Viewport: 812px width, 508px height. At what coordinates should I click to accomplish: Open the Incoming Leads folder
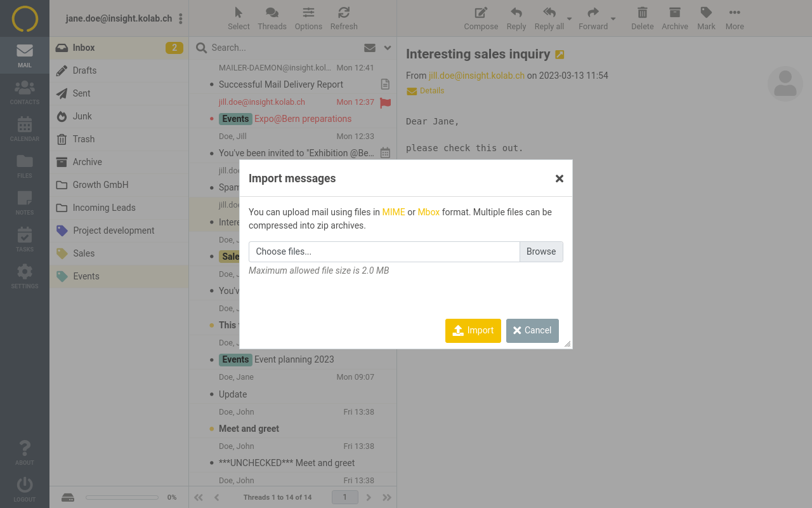click(119, 208)
